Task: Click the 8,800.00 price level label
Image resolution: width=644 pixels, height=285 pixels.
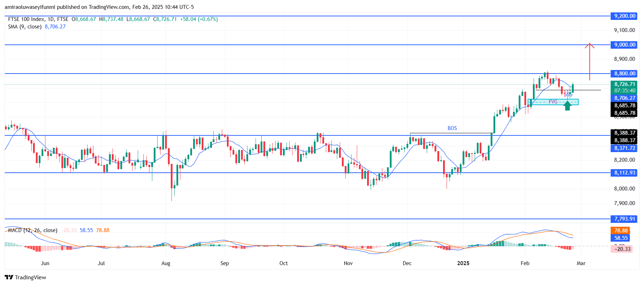Action: click(624, 74)
